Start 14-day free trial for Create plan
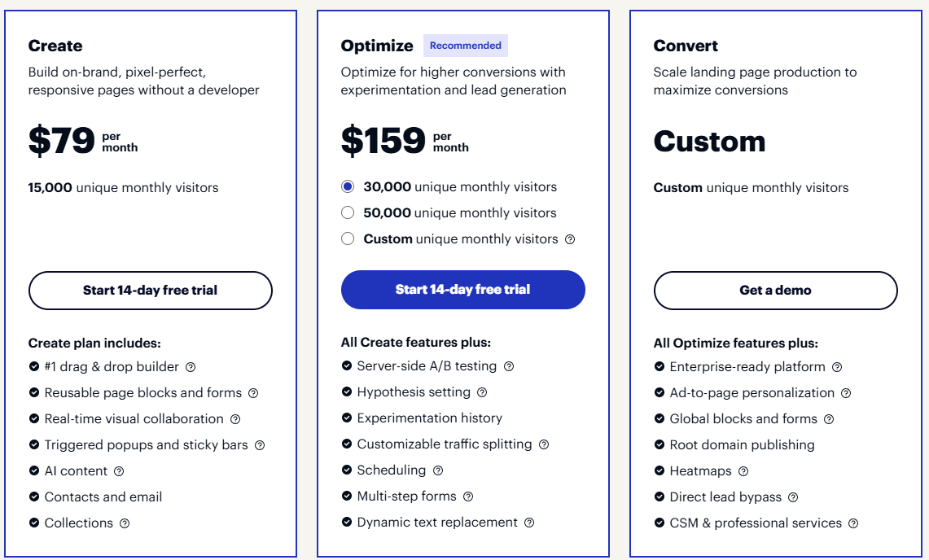 150,291
